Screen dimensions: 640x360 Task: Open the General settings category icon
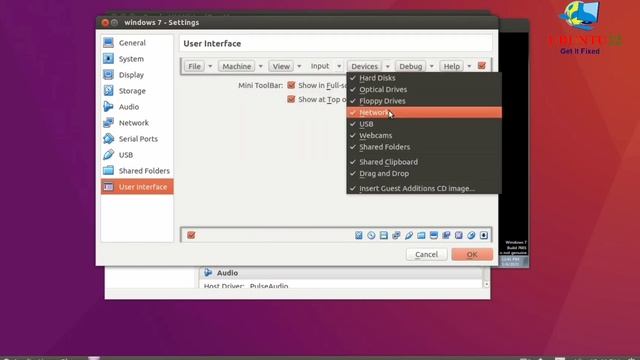pos(108,42)
